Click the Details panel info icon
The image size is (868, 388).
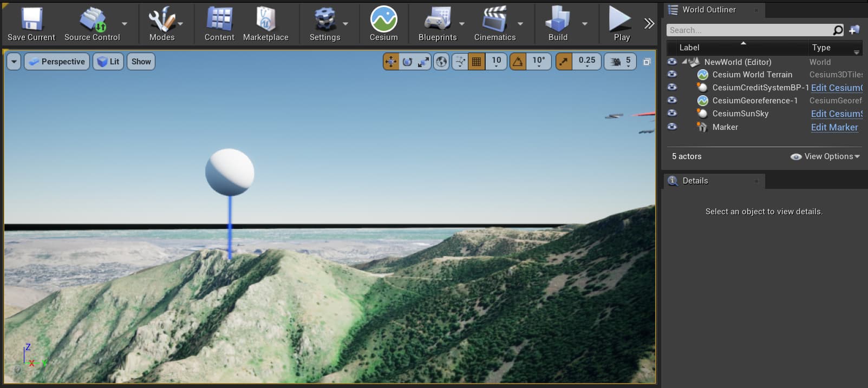[x=673, y=181]
